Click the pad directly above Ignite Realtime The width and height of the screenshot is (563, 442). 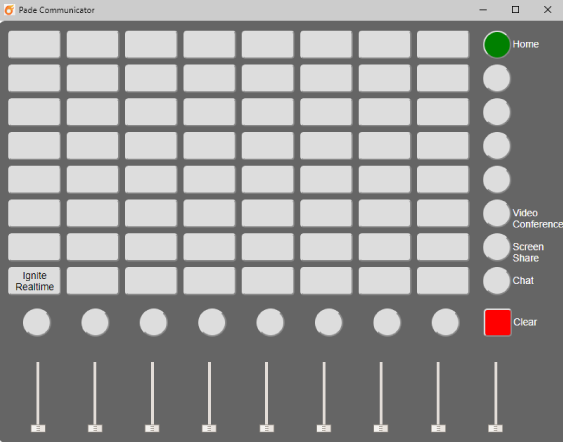tap(34, 247)
